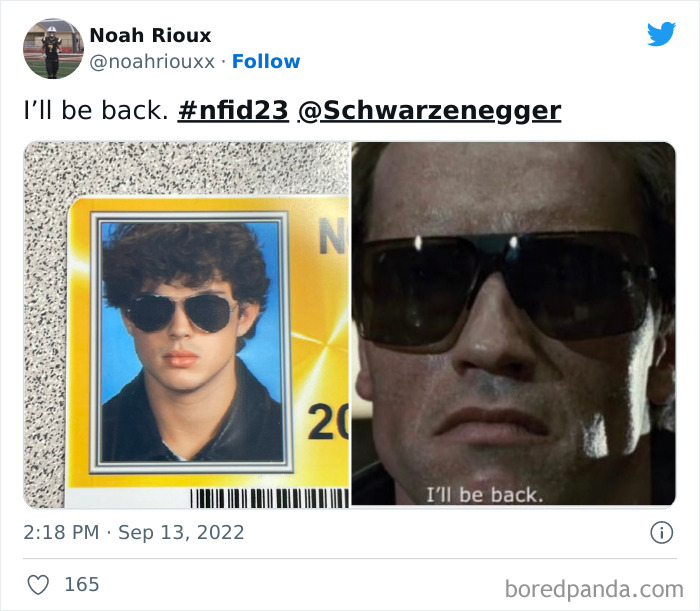View the student ID card photo
The image size is (700, 611).
pyautogui.click(x=187, y=325)
